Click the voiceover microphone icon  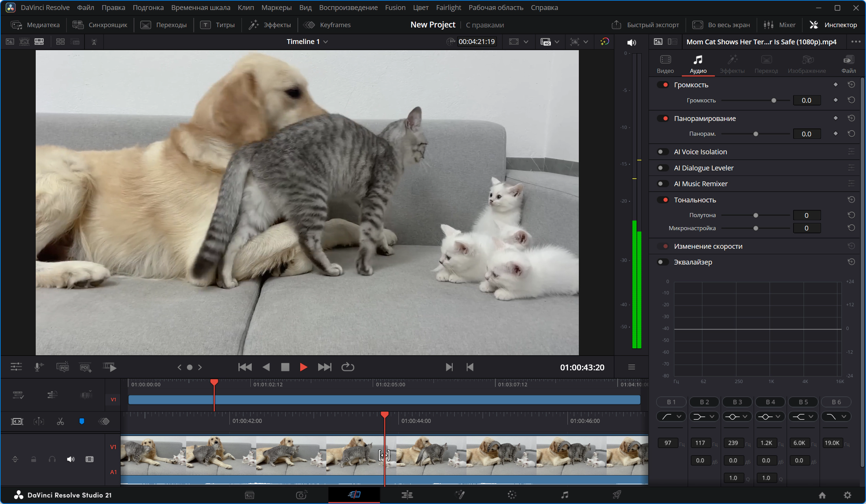pos(39,367)
